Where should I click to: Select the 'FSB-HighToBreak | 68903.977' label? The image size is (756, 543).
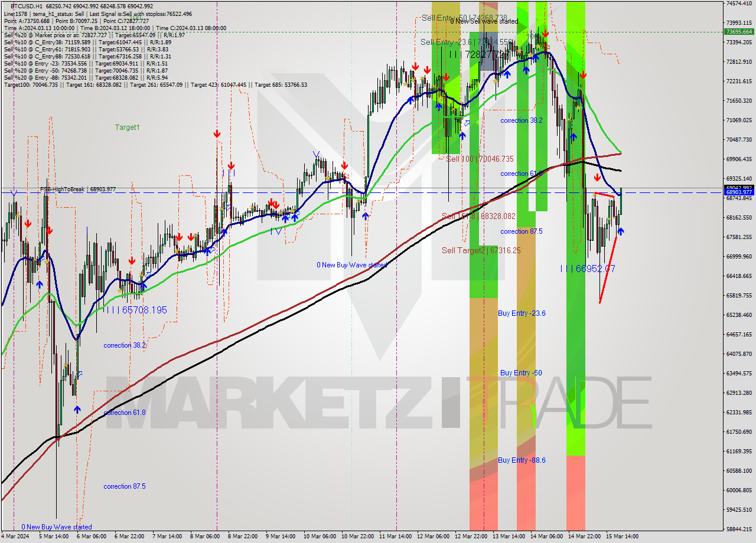tap(78, 189)
